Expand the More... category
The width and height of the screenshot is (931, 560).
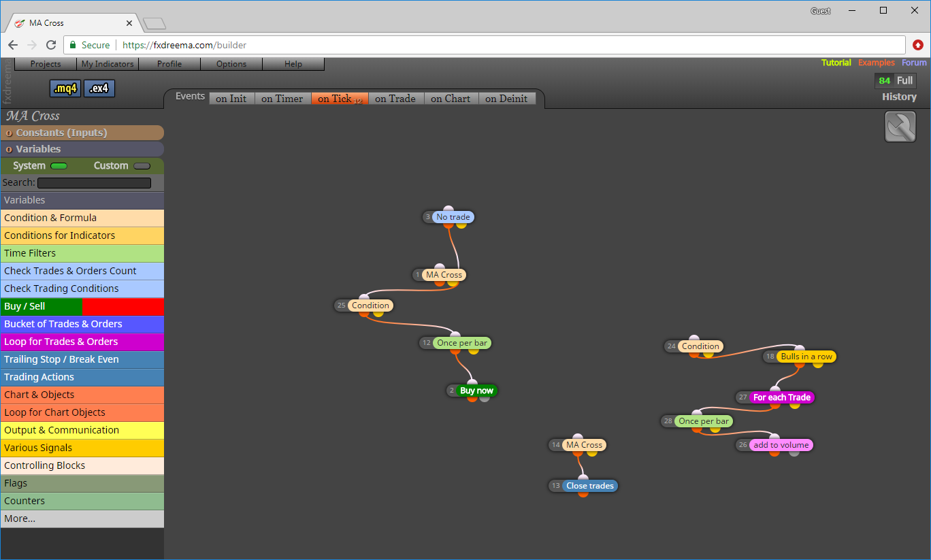click(x=82, y=518)
